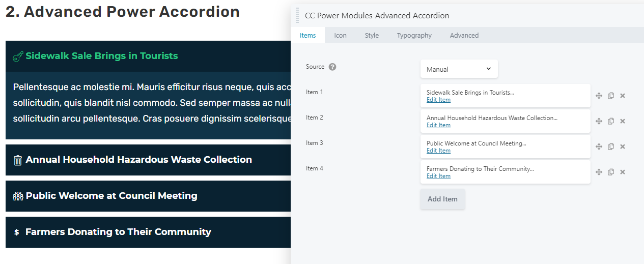Click the Source field label
This screenshot has width=644, height=264.
pyautogui.click(x=315, y=67)
